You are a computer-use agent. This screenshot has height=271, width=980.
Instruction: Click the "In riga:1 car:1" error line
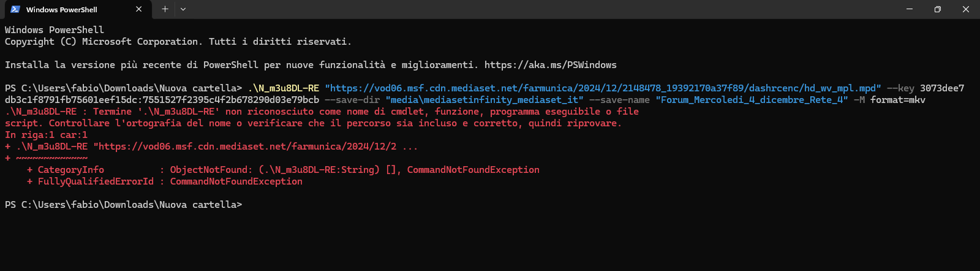(47, 135)
